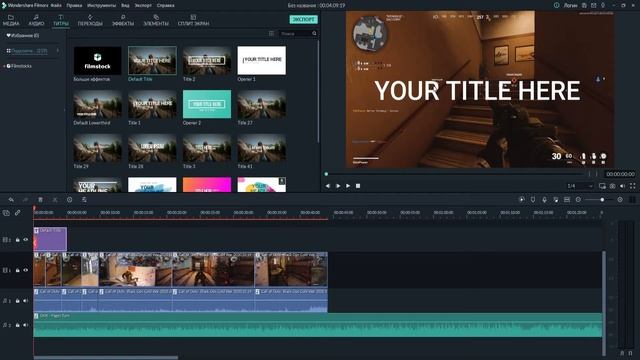This screenshot has height=360, width=640.
Task: Toggle lock on video track 1
Action: [x=18, y=270]
